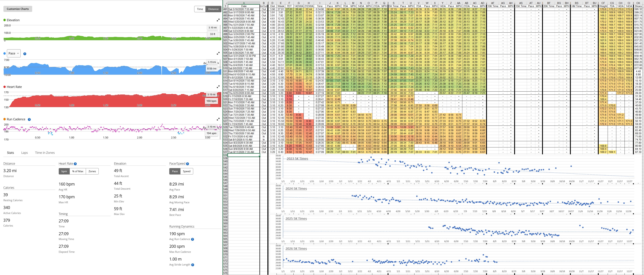Open Avg Stride Length help icon
The width and height of the screenshot is (644, 275).
193,264
